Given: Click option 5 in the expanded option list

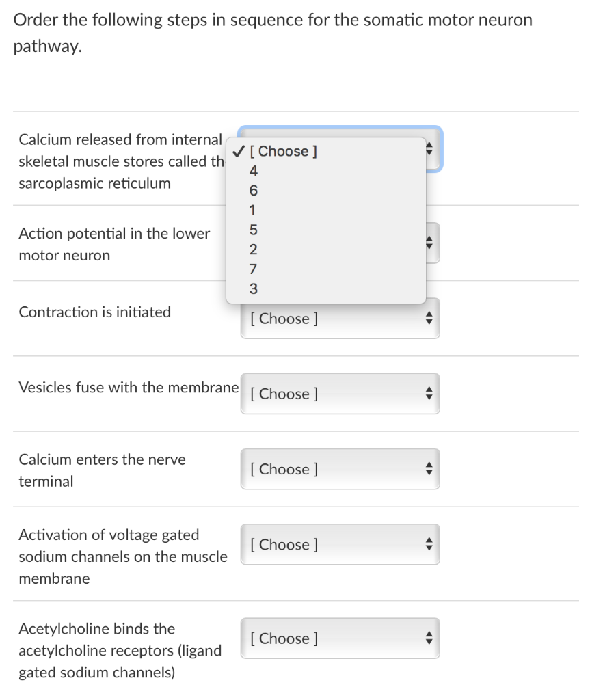Looking at the screenshot, I should [x=253, y=230].
